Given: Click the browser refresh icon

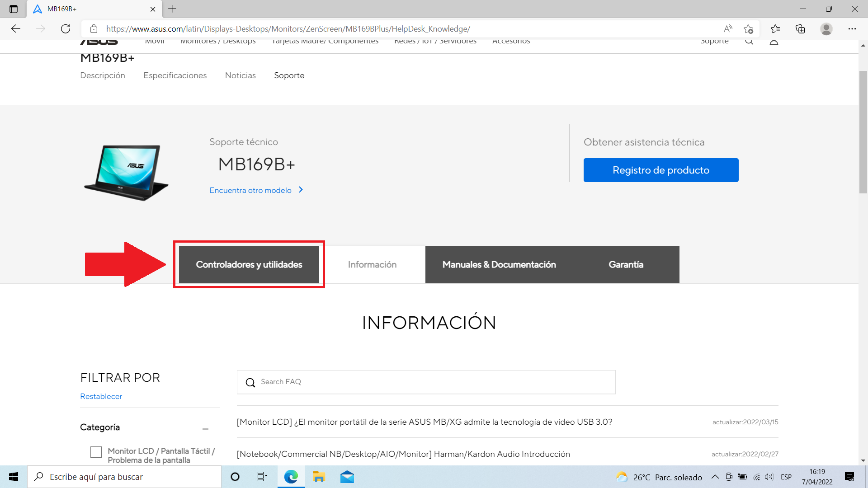Looking at the screenshot, I should click(66, 29).
